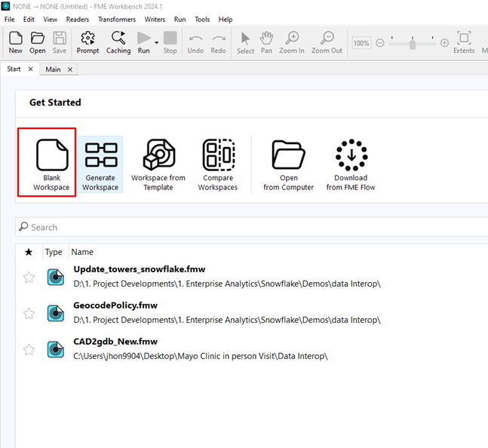488x448 pixels.
Task: Click Compare Workspaces
Action: pyautogui.click(x=218, y=164)
